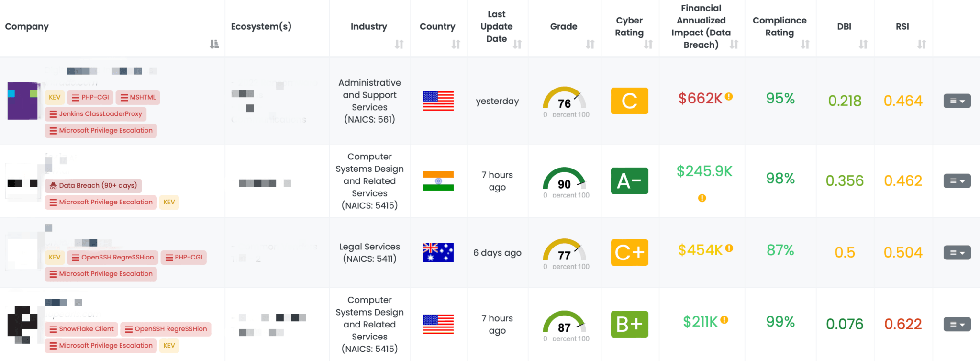The image size is (980, 361).
Task: Click the grade gauge showing 90
Action: [x=564, y=181]
